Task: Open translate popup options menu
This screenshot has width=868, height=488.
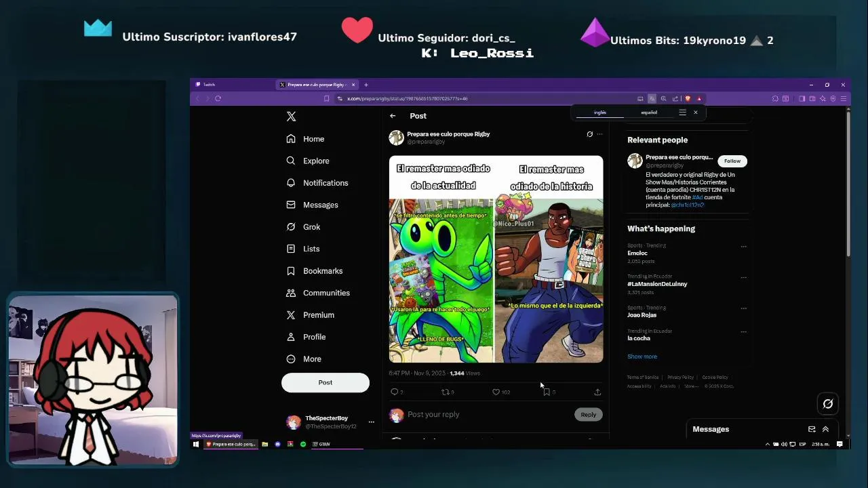Action: coord(682,113)
